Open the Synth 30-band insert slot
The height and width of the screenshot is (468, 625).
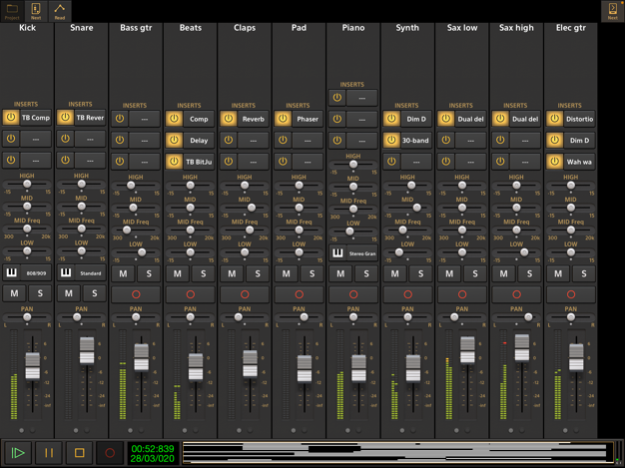click(415, 140)
